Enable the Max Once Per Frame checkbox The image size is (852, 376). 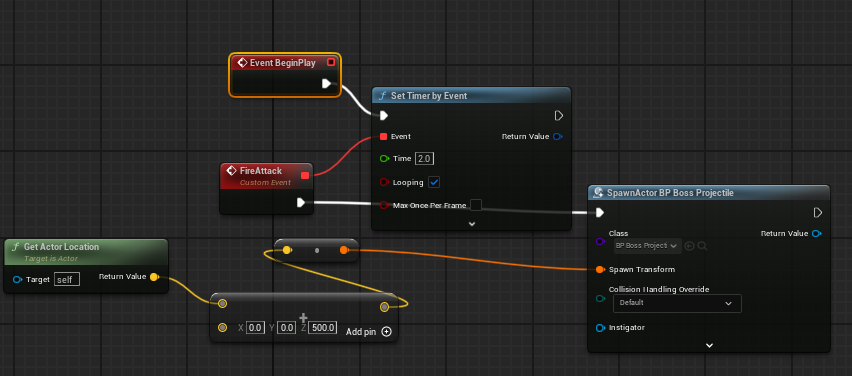coord(476,205)
